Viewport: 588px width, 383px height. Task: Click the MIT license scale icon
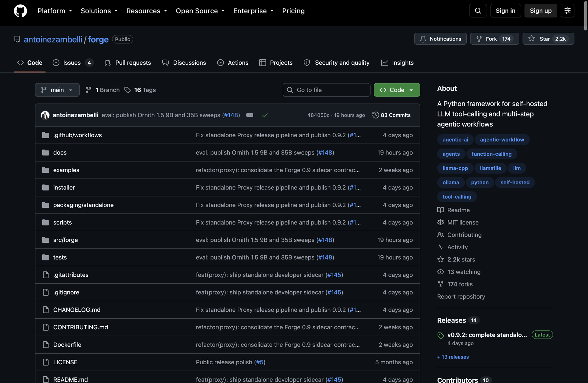(x=440, y=222)
